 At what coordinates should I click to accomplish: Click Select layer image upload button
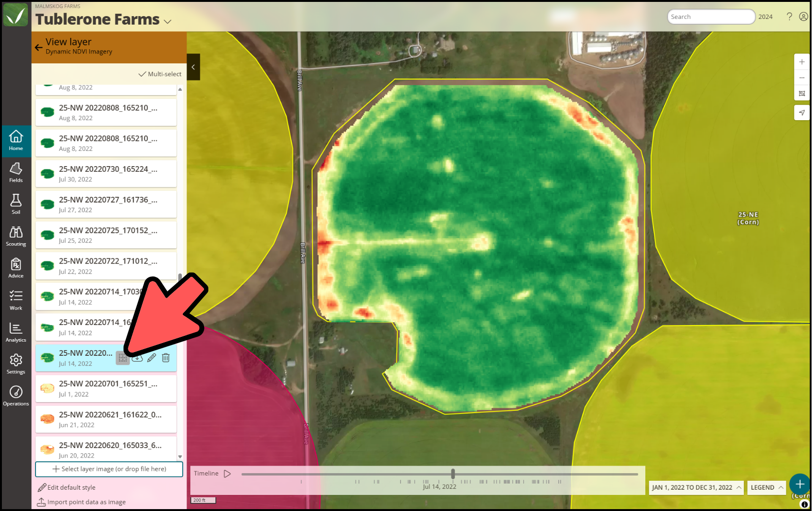click(x=109, y=469)
